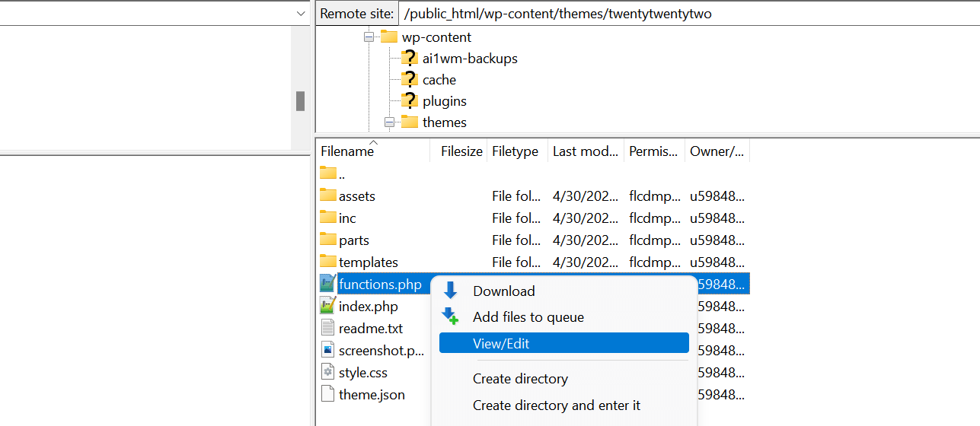
Task: Sort by Last modified column header
Action: pyautogui.click(x=585, y=151)
